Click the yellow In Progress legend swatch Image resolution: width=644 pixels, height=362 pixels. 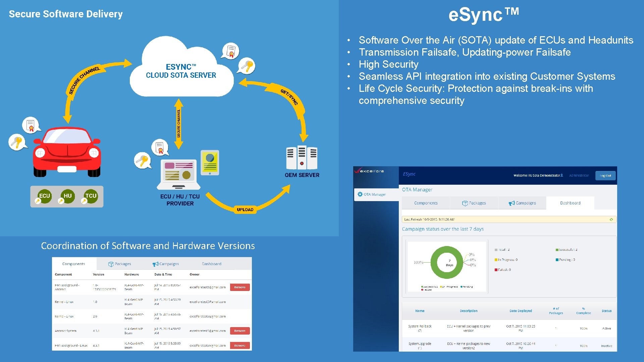(496, 260)
